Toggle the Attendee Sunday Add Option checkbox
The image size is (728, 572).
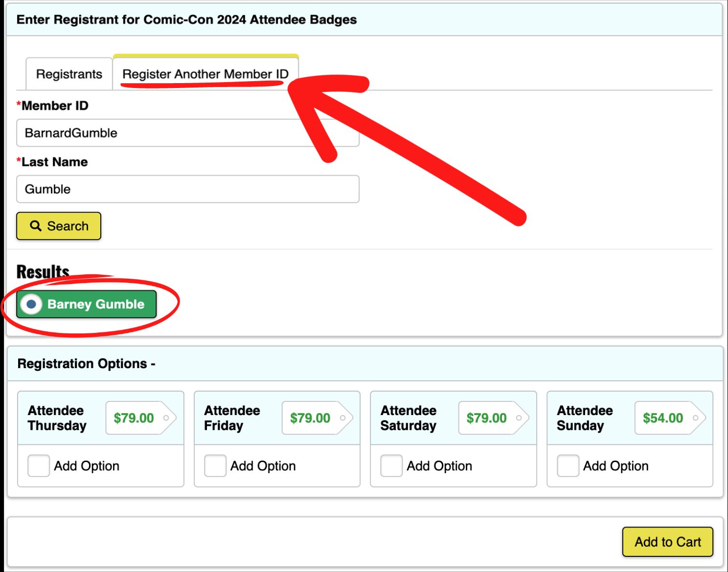click(568, 466)
